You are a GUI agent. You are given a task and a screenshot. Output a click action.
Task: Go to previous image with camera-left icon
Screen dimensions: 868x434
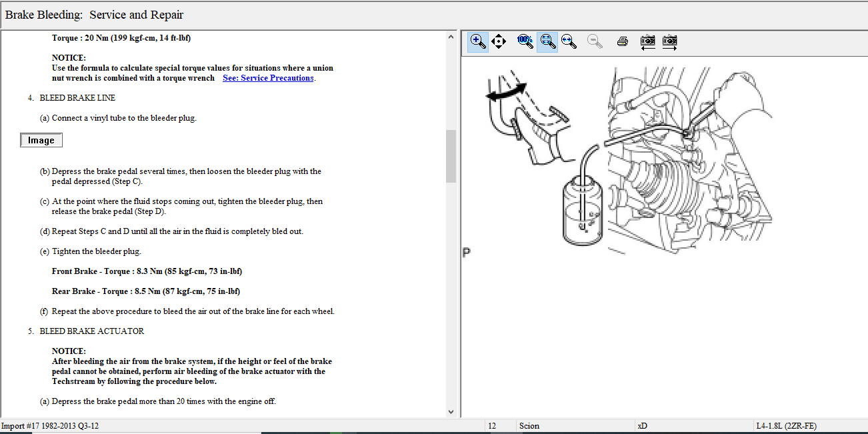[x=647, y=41]
